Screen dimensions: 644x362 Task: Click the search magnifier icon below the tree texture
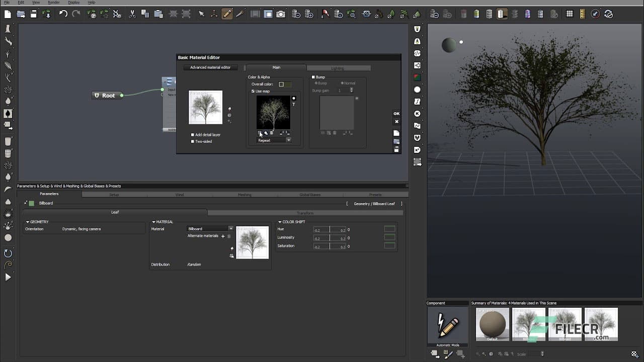pos(266,133)
